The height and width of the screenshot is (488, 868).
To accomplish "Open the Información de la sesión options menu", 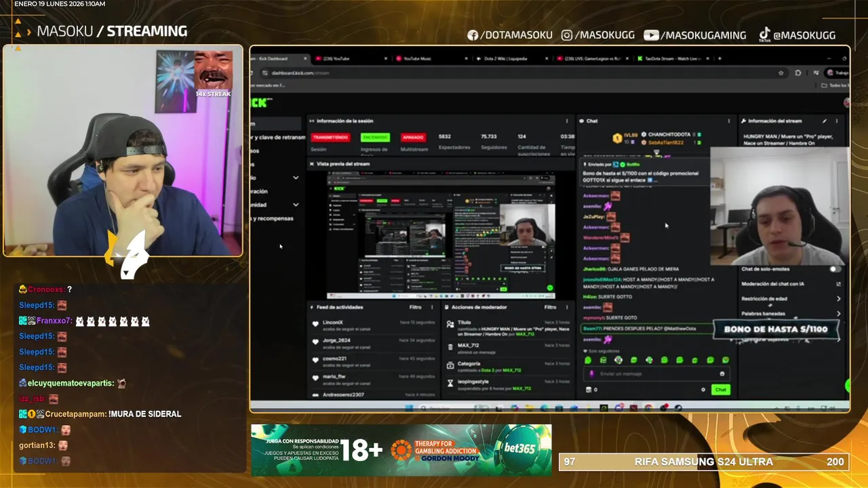I will pos(567,121).
